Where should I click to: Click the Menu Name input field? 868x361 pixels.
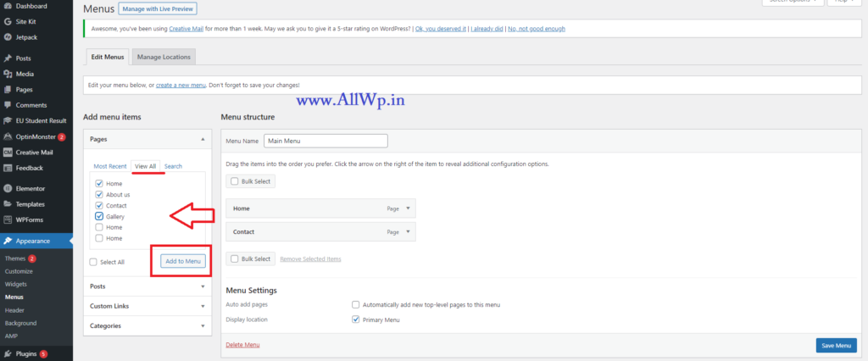tap(325, 142)
